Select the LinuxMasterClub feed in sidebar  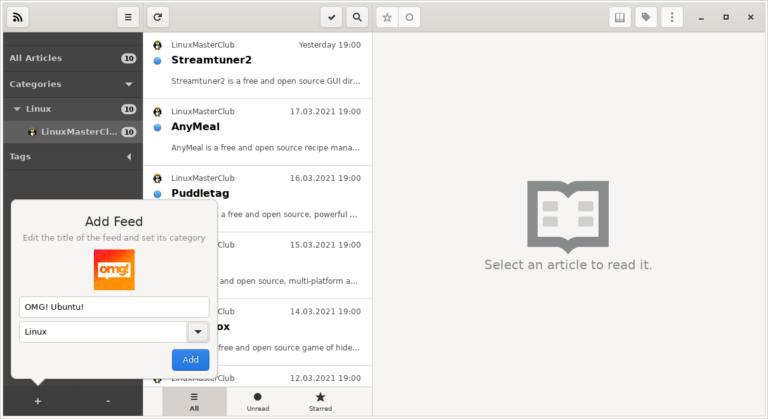72,132
